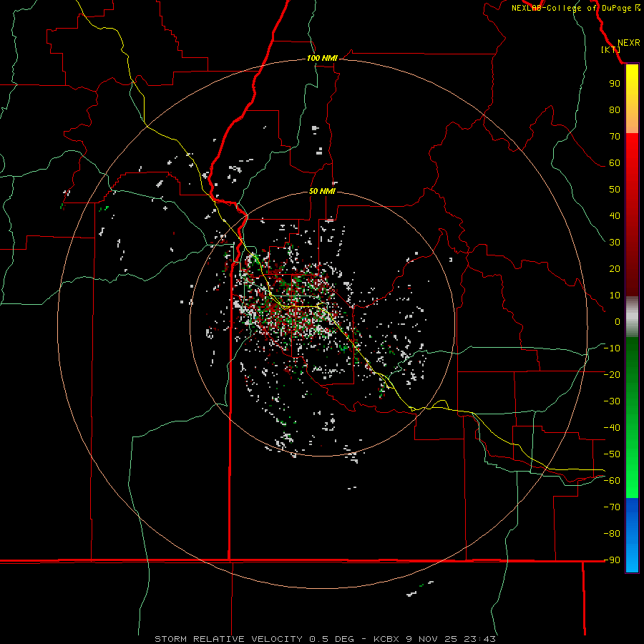644x644 pixels.
Task: Click the 100 NMI range ring label
Action: (322, 59)
